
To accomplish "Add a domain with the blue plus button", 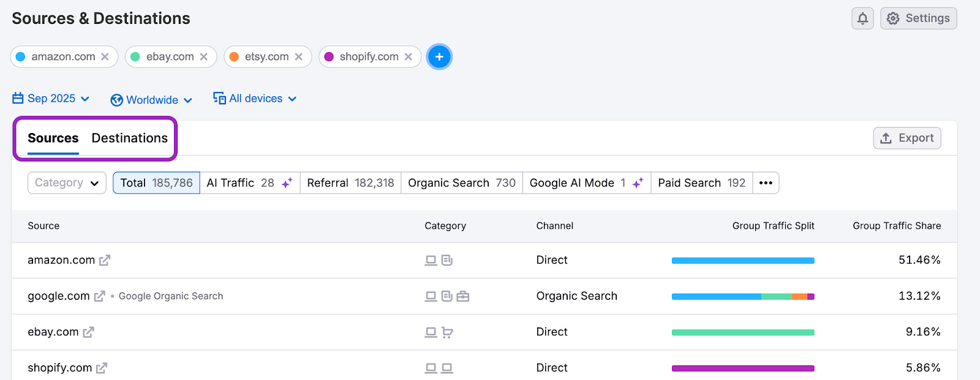I will click(x=439, y=57).
